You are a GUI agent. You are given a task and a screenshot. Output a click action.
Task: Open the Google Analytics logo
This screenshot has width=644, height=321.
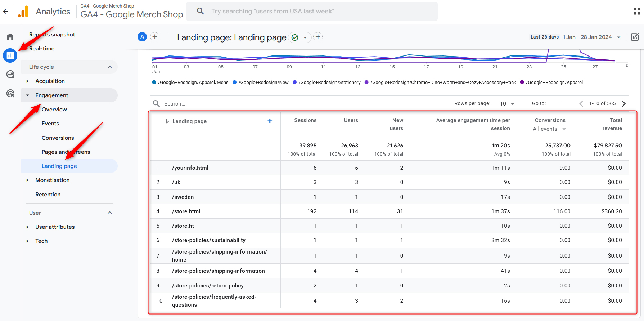tap(23, 12)
